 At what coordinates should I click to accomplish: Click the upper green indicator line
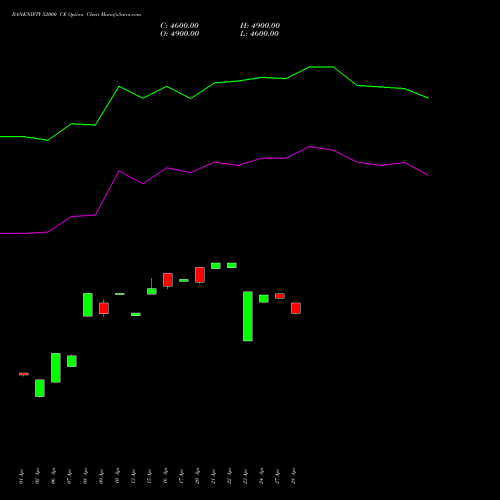[x=214, y=83]
